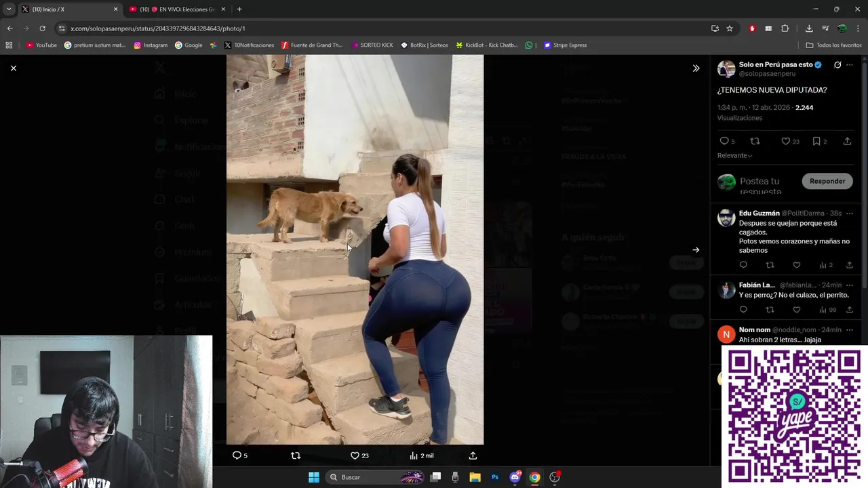Open File Explorer from the taskbar

tap(475, 477)
